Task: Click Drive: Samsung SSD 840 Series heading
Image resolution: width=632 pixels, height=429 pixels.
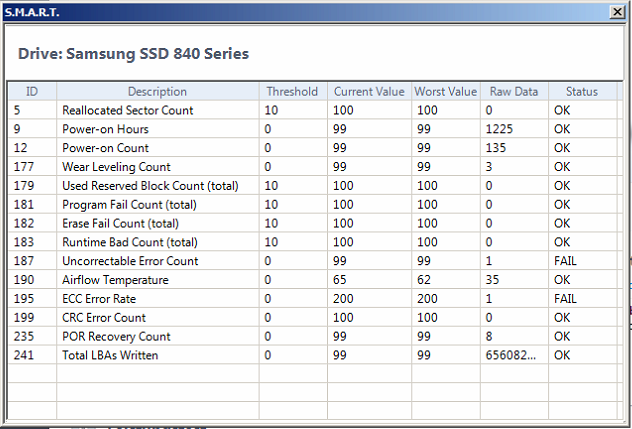Action: [x=133, y=54]
